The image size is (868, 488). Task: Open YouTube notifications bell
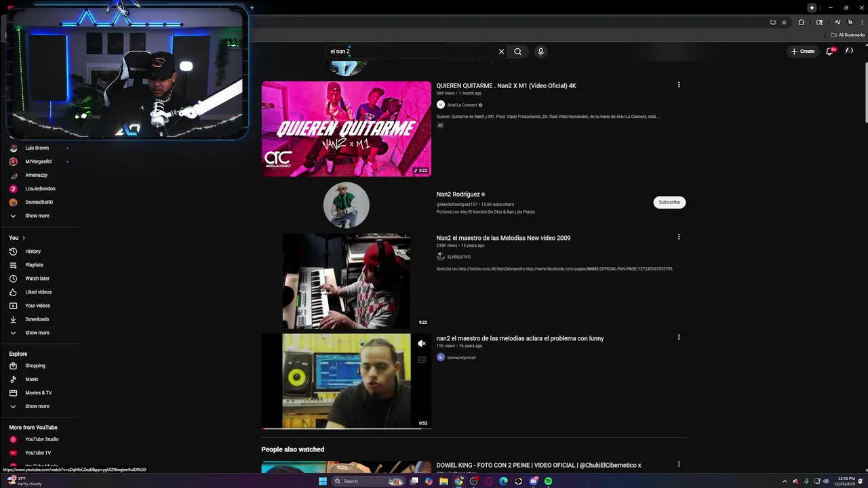click(x=829, y=51)
